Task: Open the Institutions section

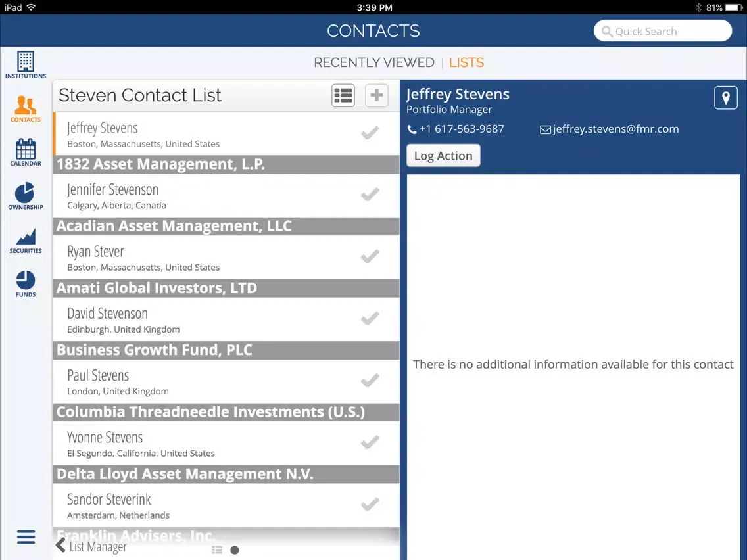Action: [26, 64]
